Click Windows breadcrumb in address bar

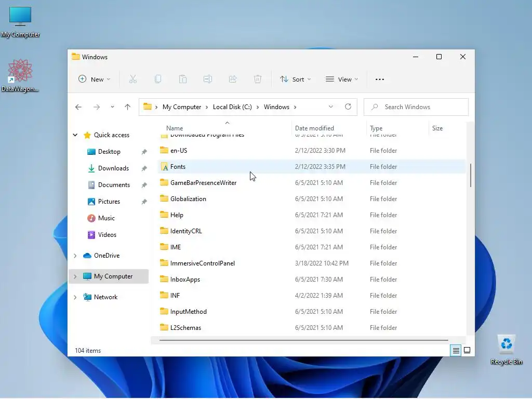coord(276,107)
